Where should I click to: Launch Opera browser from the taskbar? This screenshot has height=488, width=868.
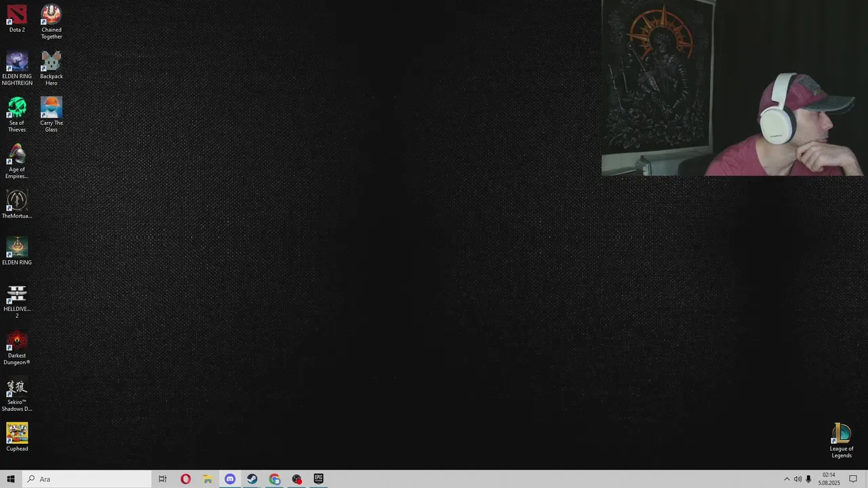point(185,479)
